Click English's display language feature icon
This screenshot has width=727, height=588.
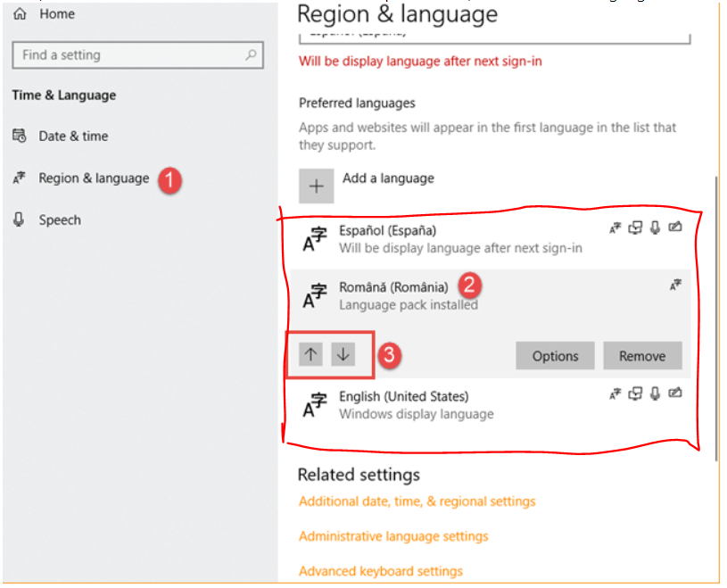[615, 394]
